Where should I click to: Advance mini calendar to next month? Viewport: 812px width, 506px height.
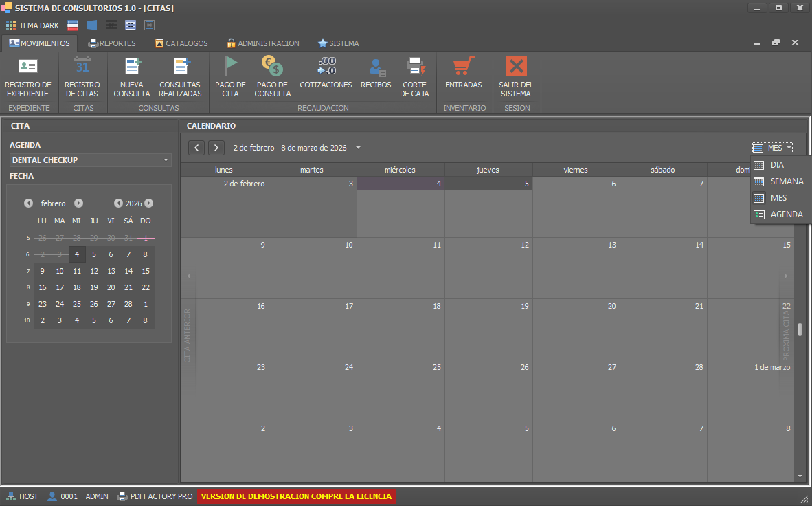79,203
